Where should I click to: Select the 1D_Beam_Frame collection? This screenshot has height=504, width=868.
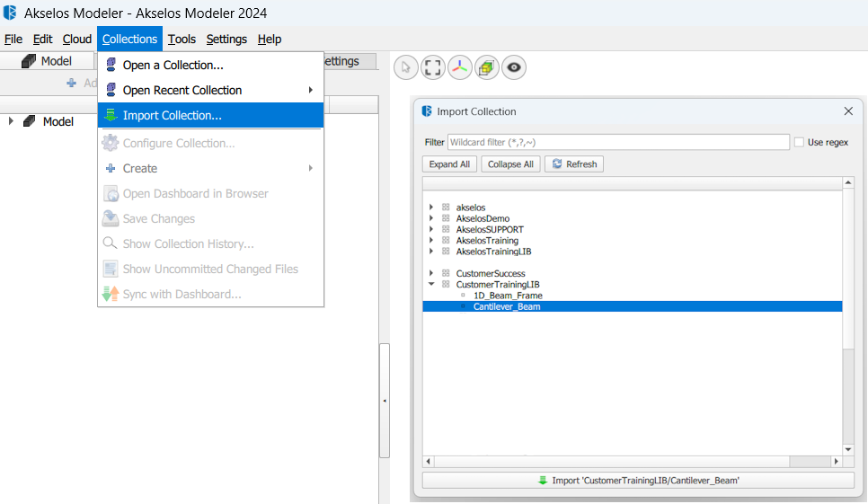(x=508, y=296)
